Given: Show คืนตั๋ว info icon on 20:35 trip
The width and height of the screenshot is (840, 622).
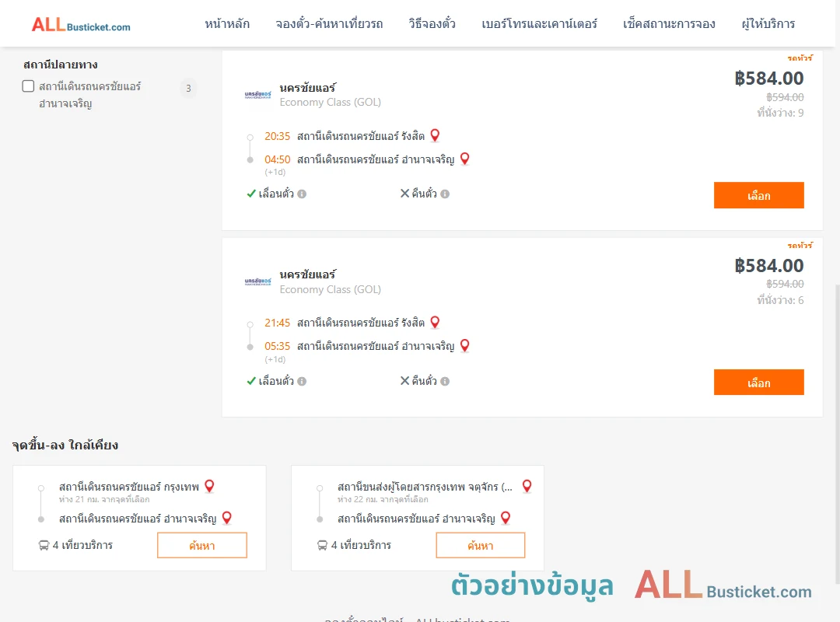Looking at the screenshot, I should coord(445,194).
